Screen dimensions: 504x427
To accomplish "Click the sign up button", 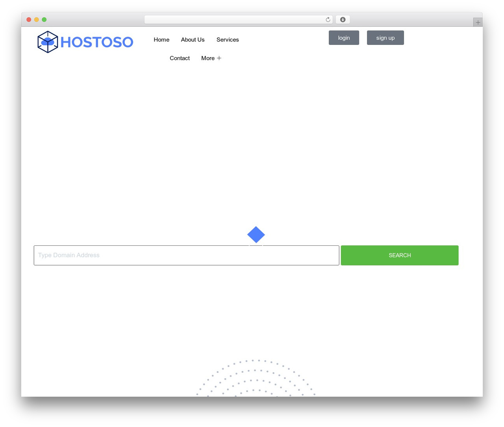I will click(385, 38).
